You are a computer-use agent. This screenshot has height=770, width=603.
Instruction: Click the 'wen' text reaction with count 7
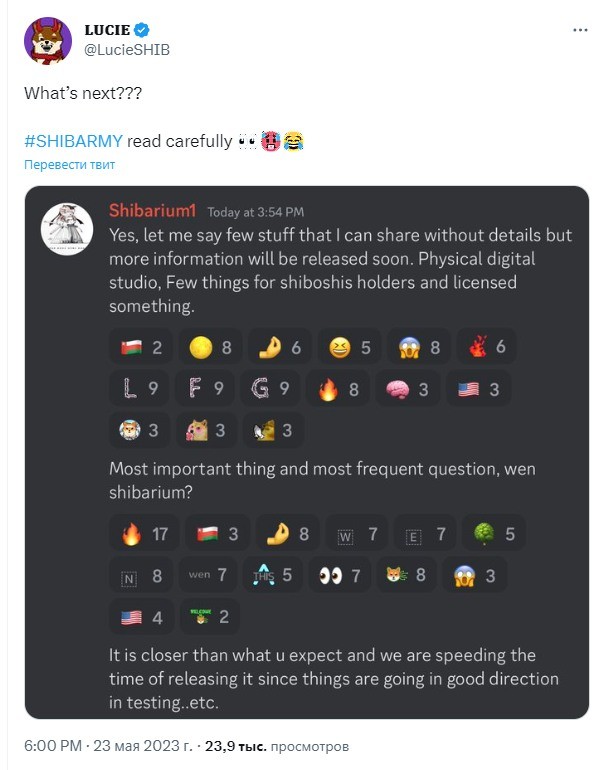coord(208,574)
